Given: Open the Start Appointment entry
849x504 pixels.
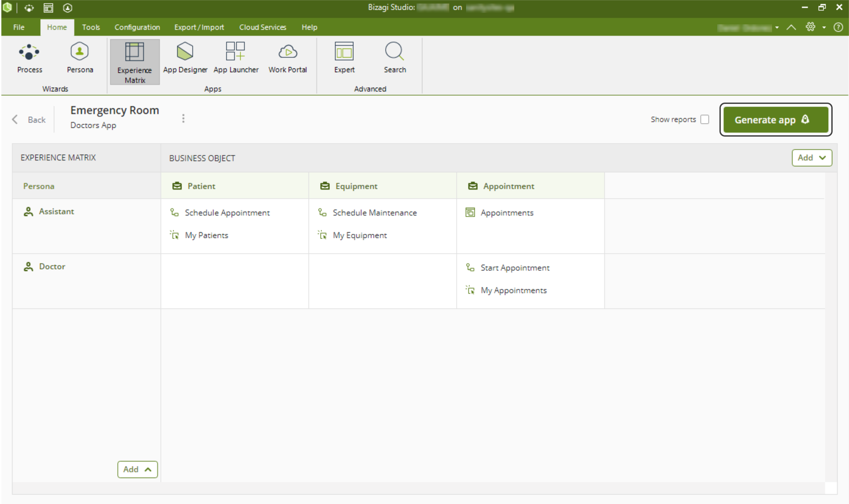Looking at the screenshot, I should point(515,267).
